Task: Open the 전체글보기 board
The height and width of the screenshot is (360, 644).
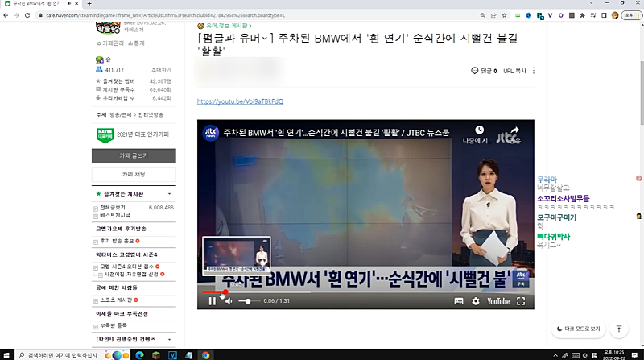Action: [x=114, y=207]
